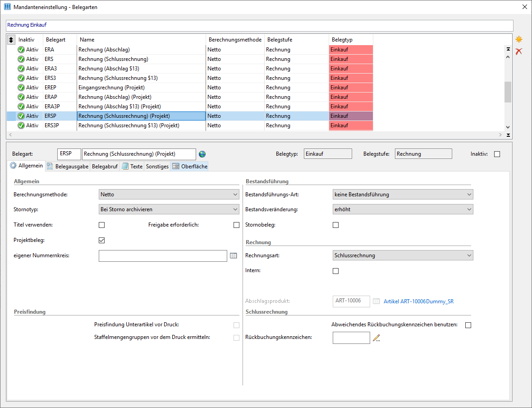The image size is (532, 408).
Task: Open the Texte tab
Action: click(132, 167)
